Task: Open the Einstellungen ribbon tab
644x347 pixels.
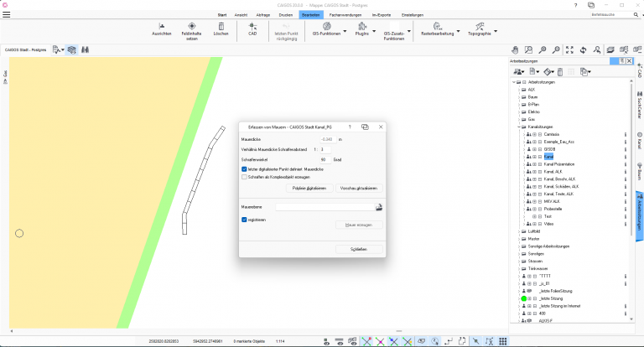Action: (413, 15)
